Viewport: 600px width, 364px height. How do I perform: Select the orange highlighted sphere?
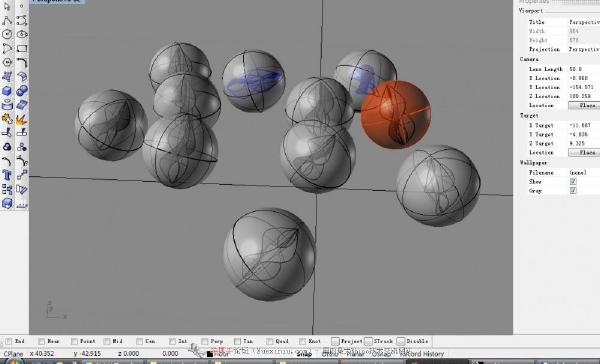pos(396,114)
